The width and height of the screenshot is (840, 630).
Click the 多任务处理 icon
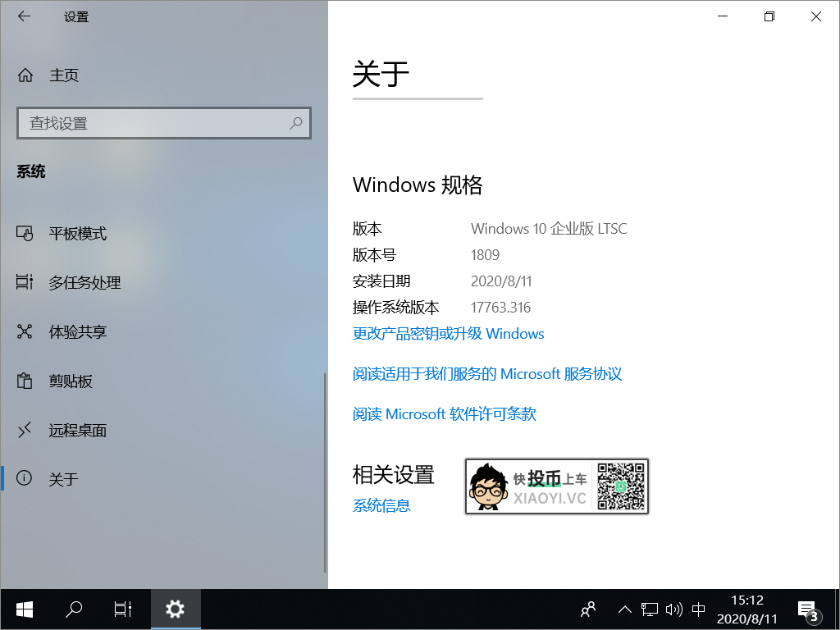[x=25, y=282]
